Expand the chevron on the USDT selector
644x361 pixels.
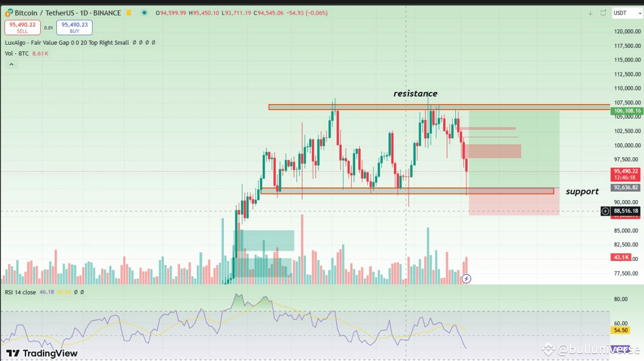click(x=639, y=13)
